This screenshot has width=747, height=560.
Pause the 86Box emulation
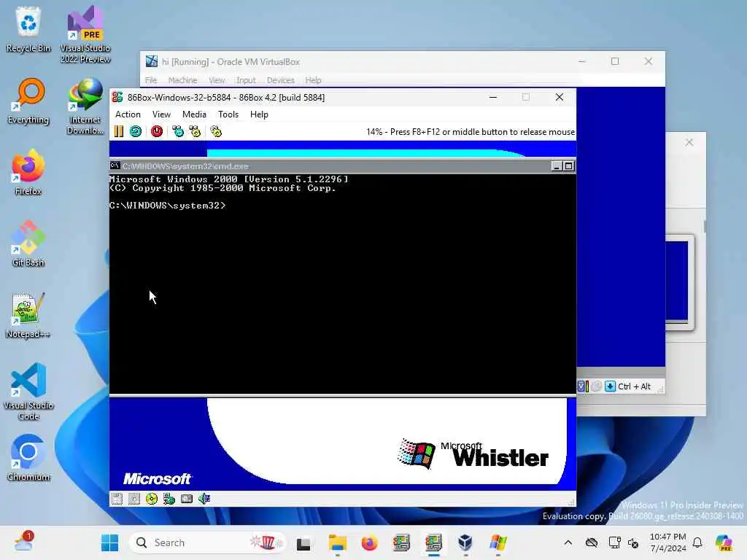point(119,131)
